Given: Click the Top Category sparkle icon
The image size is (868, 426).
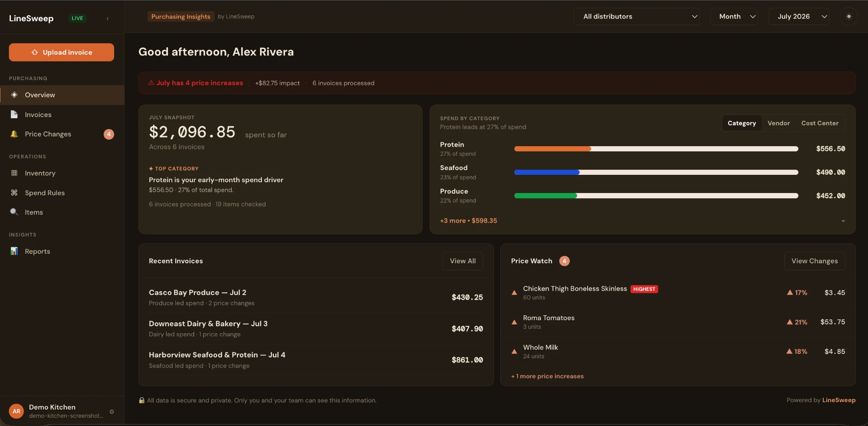Looking at the screenshot, I should [151, 169].
